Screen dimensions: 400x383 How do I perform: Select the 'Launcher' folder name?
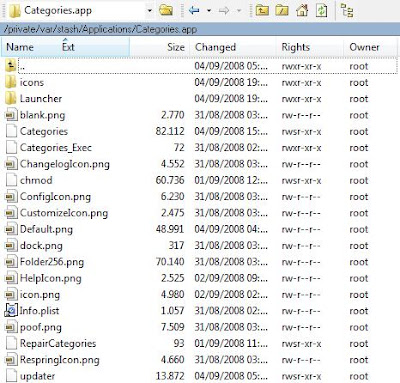coord(41,99)
